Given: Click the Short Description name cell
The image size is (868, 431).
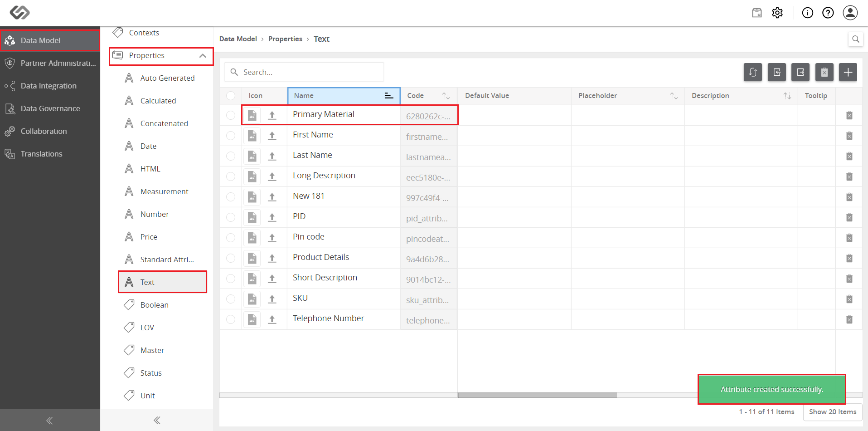Looking at the screenshot, I should pyautogui.click(x=344, y=278).
